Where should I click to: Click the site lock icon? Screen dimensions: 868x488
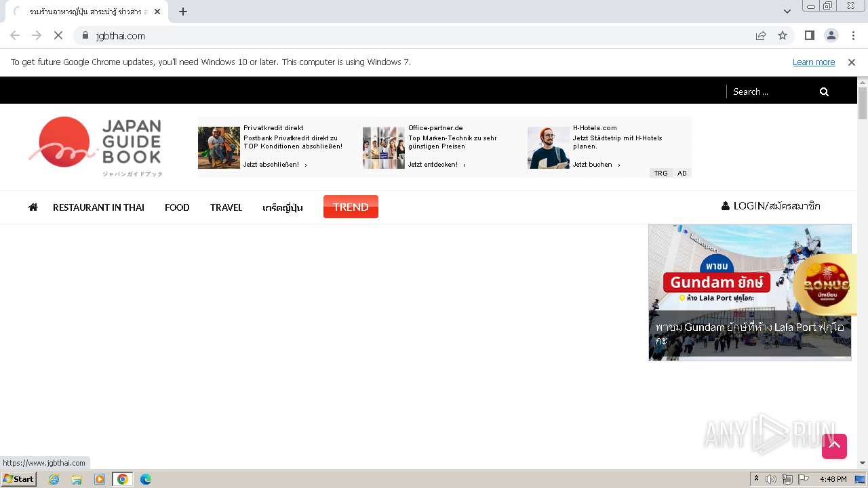(85, 36)
